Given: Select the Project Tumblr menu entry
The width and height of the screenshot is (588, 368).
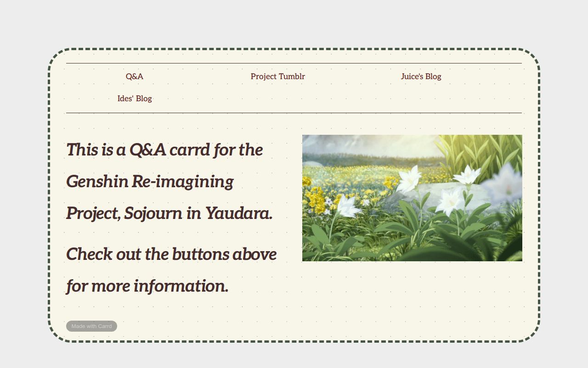Looking at the screenshot, I should point(277,76).
